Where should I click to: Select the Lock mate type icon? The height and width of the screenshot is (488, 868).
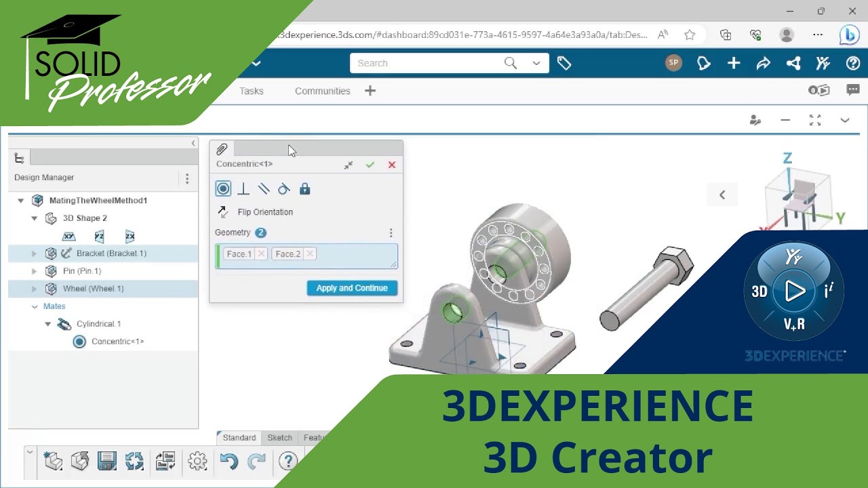pyautogui.click(x=305, y=189)
